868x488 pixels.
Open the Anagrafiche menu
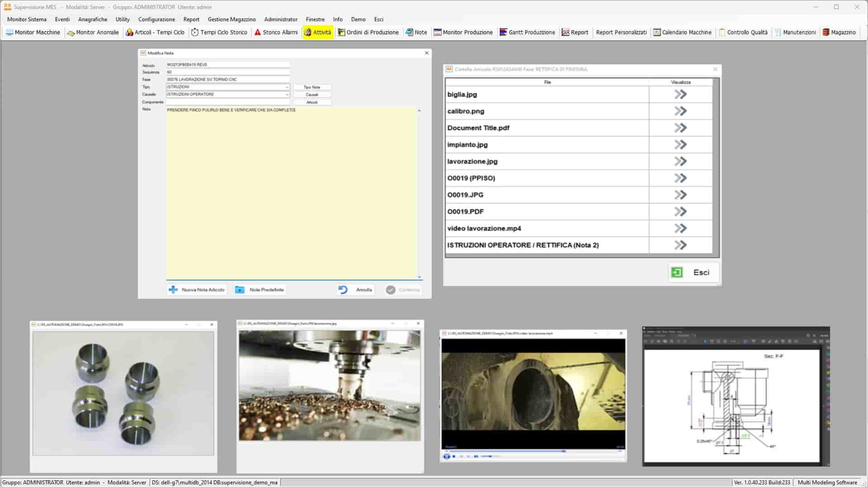pos(93,19)
